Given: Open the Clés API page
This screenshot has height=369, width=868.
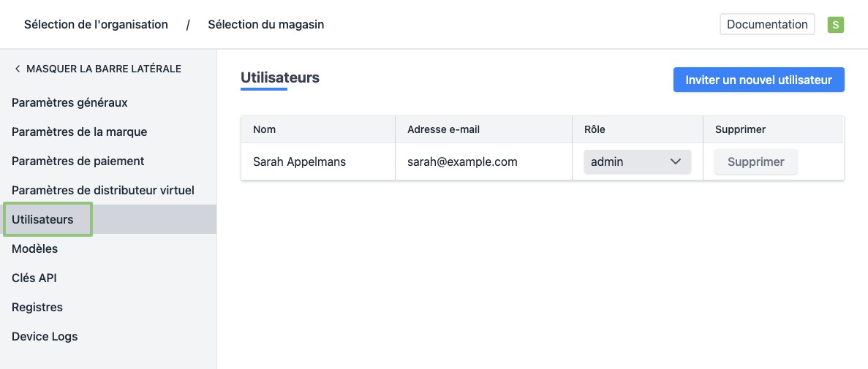Looking at the screenshot, I should [34, 278].
